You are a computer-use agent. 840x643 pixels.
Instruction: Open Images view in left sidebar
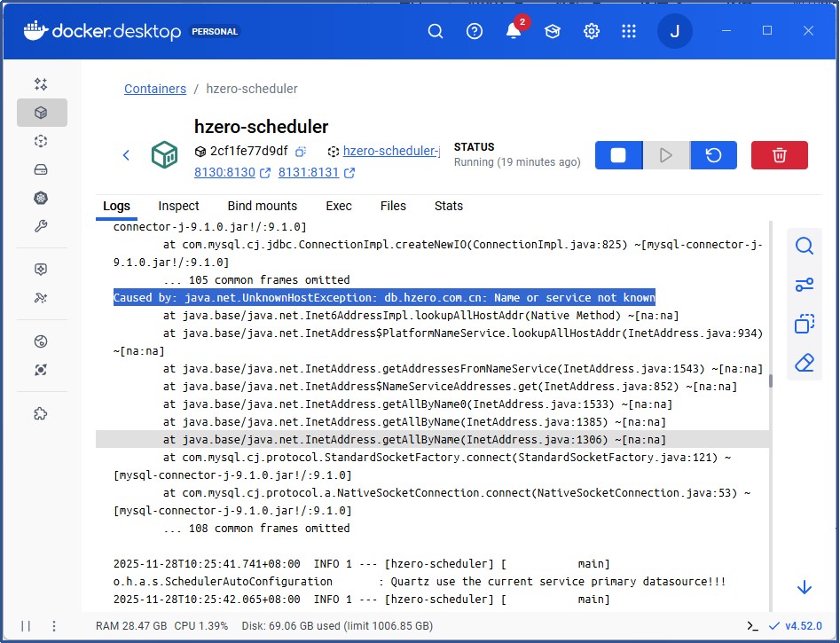coord(41,141)
